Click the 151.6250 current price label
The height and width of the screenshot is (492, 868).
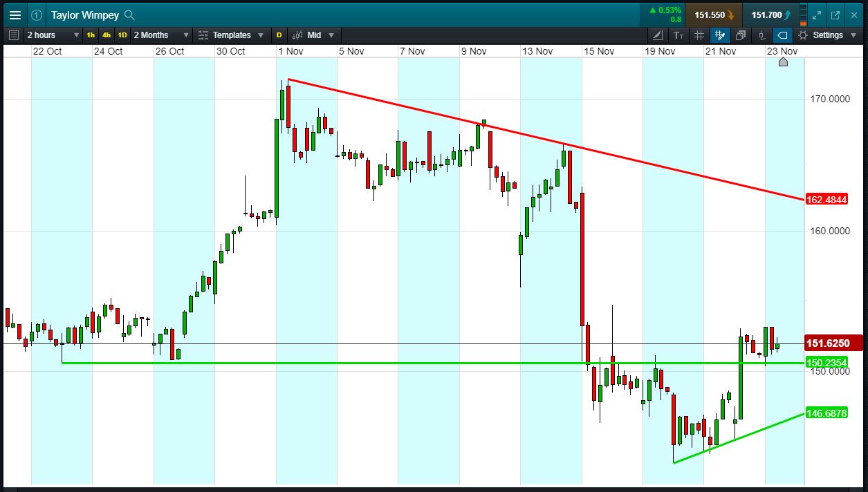tap(833, 343)
